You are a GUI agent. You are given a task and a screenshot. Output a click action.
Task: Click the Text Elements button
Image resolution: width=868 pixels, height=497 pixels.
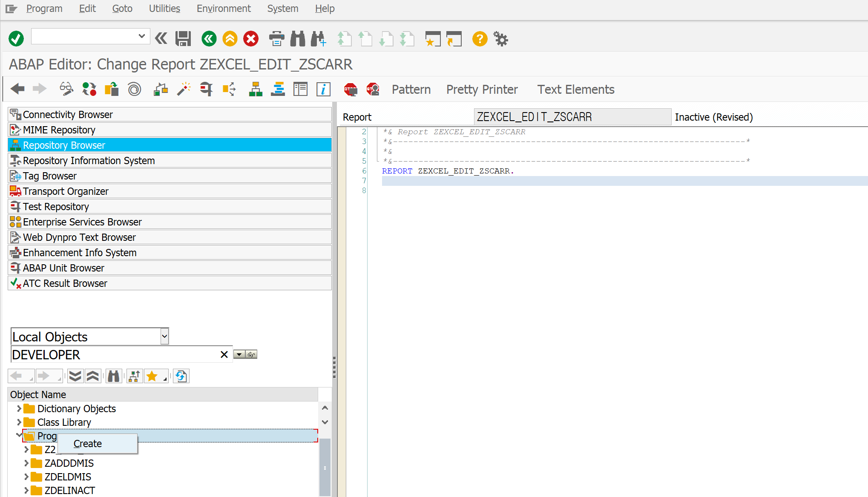[575, 90]
